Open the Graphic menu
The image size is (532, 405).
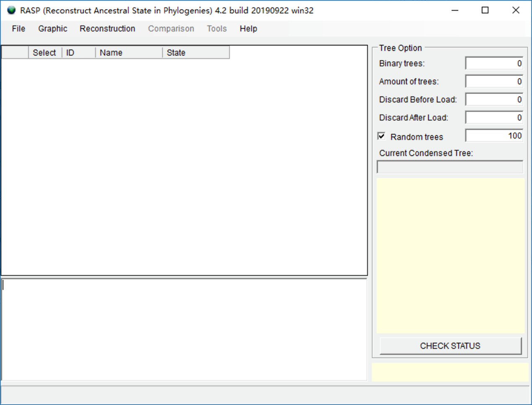[53, 28]
